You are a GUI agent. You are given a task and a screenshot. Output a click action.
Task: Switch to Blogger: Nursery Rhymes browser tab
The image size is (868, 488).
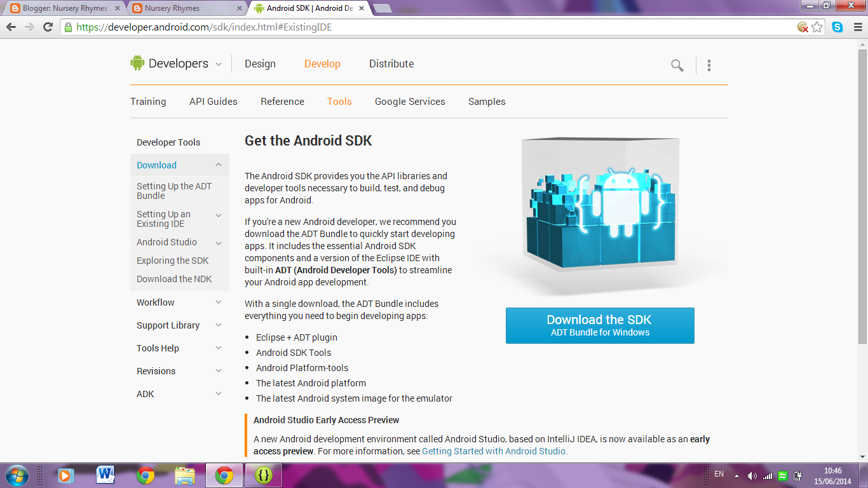tap(64, 8)
